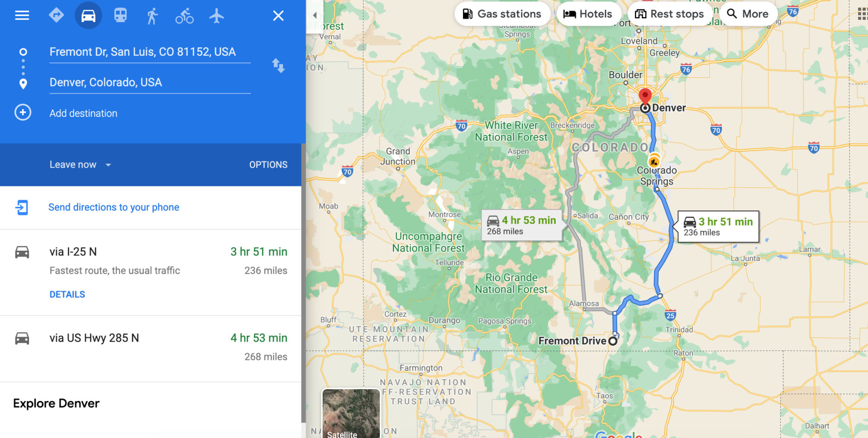Open the hamburger main menu
This screenshot has height=438, width=868.
coord(22,15)
